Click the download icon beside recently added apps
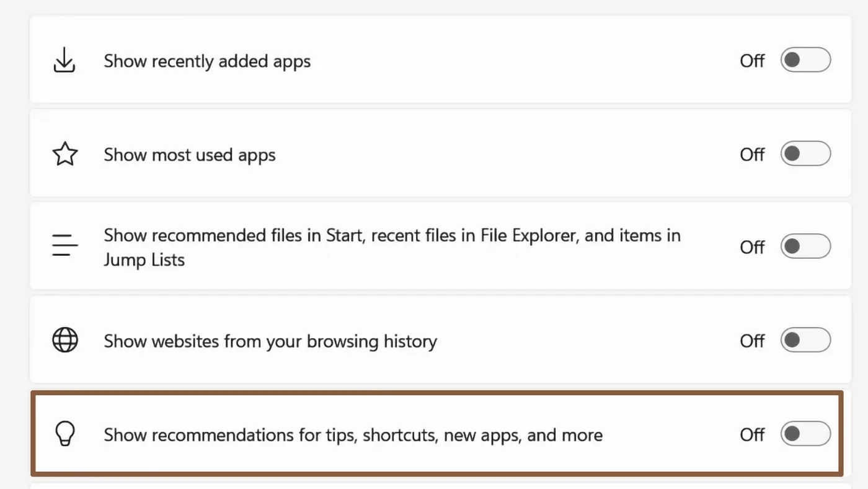Image resolution: width=868 pixels, height=489 pixels. pyautogui.click(x=64, y=61)
